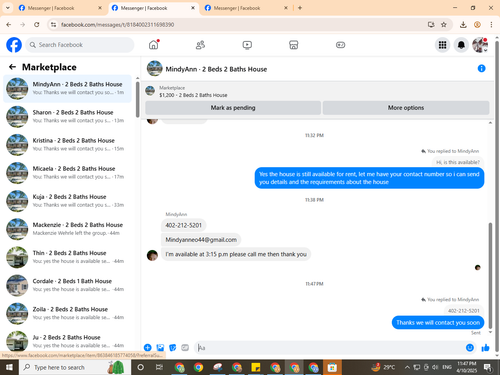Click the More options button
Image resolution: width=500 pixels, height=375 pixels.
click(x=406, y=108)
